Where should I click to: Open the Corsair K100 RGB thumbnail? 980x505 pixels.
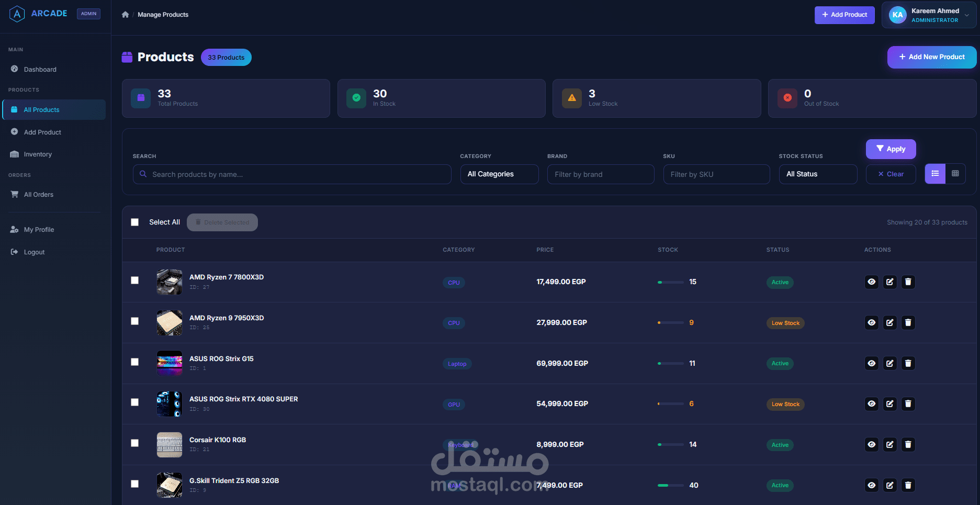[170, 445]
